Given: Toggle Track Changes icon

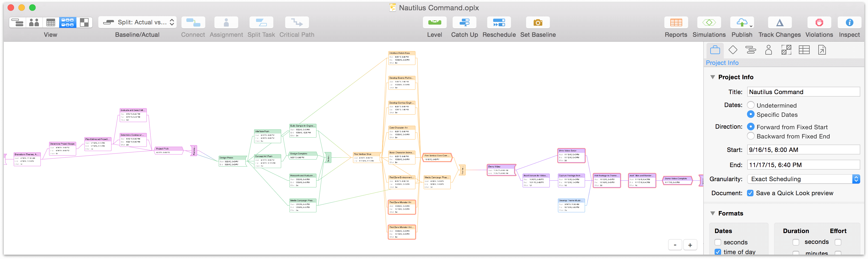Looking at the screenshot, I should click(x=779, y=23).
